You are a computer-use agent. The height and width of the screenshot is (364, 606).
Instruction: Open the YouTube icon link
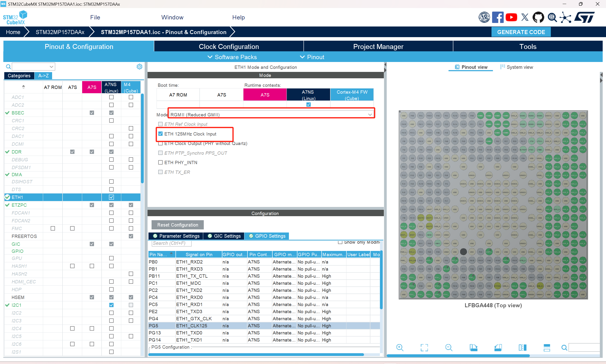[511, 18]
